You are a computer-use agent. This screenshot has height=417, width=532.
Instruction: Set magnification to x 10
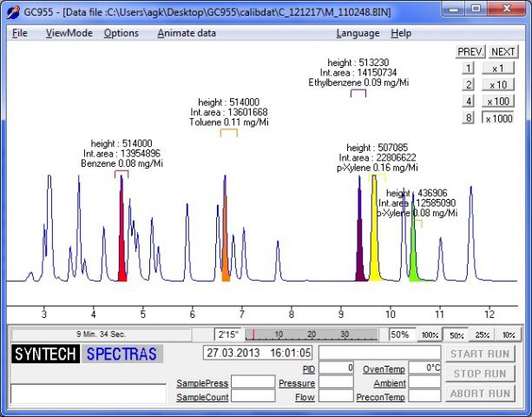(x=498, y=84)
